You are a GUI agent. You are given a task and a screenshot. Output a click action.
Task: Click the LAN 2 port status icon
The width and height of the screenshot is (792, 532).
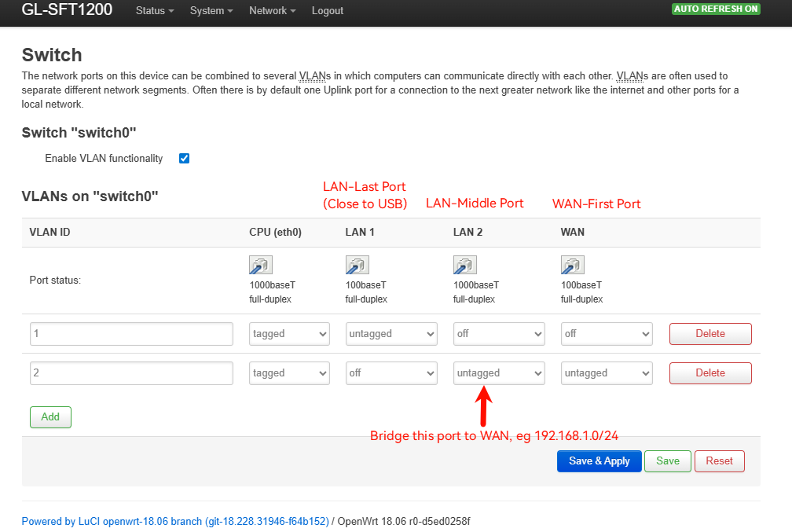[x=464, y=265]
